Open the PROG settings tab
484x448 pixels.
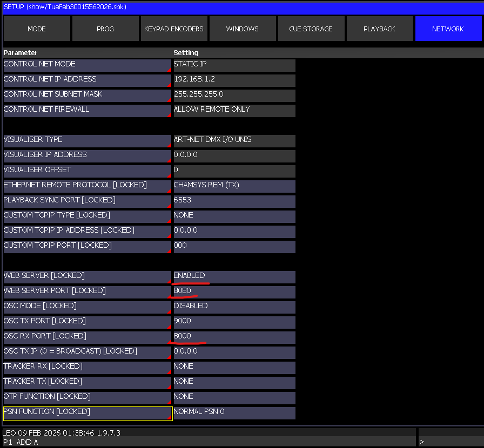(x=105, y=28)
